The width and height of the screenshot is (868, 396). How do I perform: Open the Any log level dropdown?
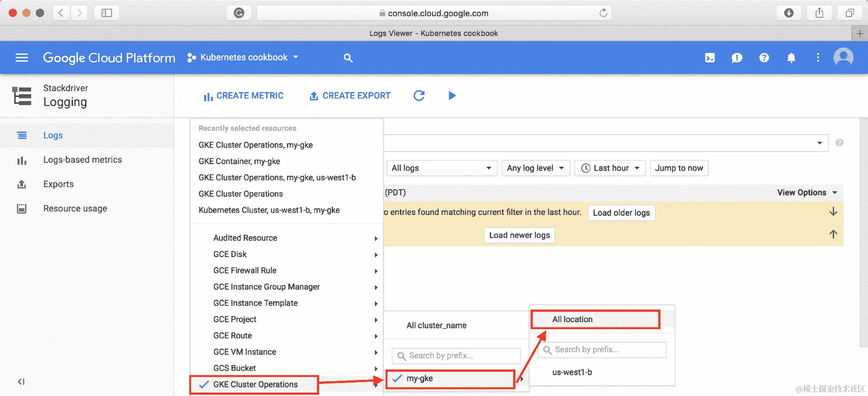tap(535, 168)
